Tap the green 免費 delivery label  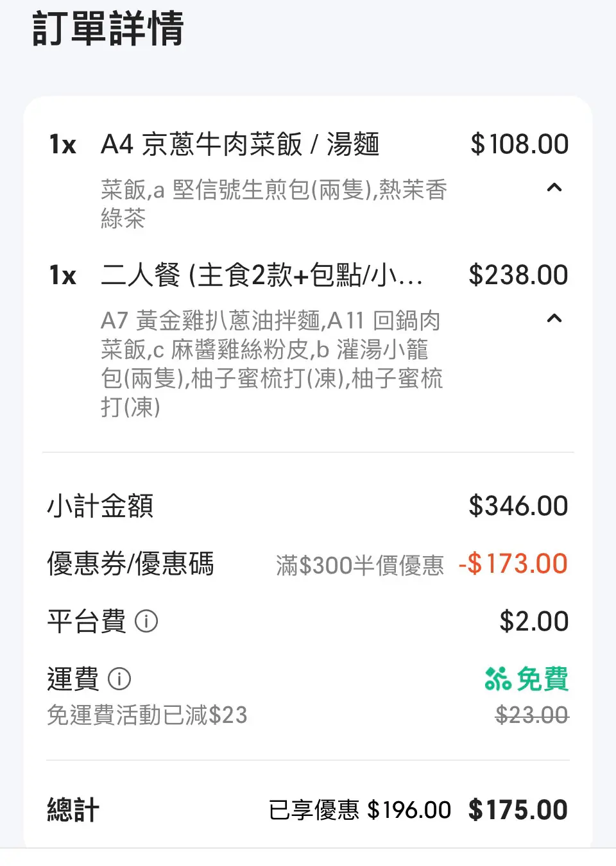[542, 679]
